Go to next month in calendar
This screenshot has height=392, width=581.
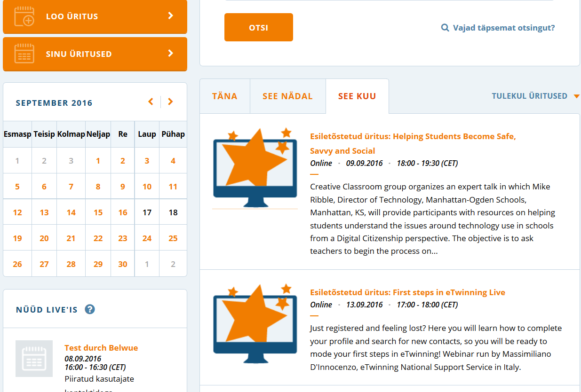tap(170, 102)
